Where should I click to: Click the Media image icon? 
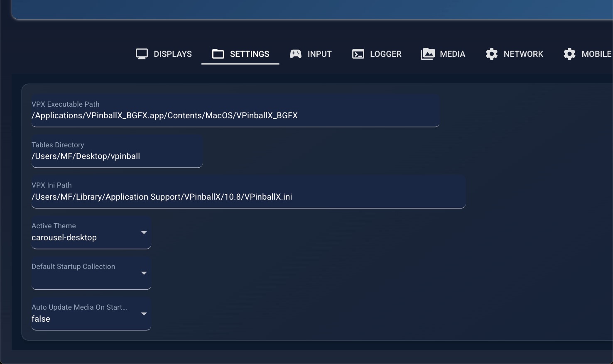pyautogui.click(x=427, y=54)
